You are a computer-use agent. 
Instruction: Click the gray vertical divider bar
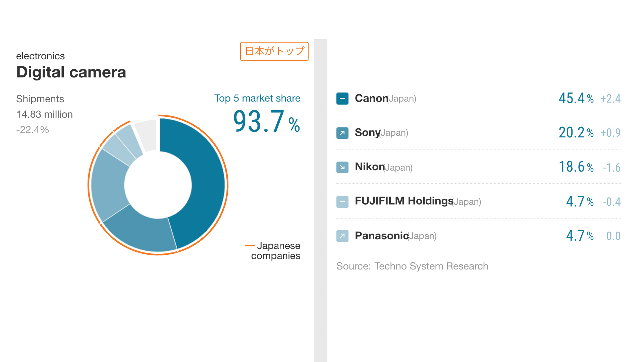tap(320, 200)
